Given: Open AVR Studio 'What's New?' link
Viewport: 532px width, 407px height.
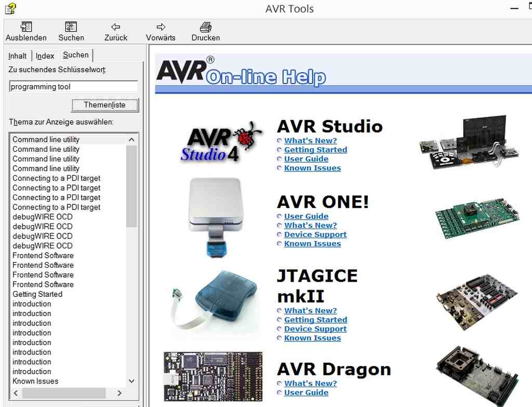Looking at the screenshot, I should [311, 140].
